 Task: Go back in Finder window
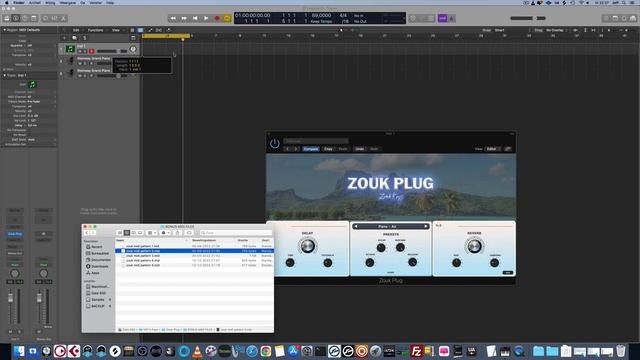(x=87, y=233)
